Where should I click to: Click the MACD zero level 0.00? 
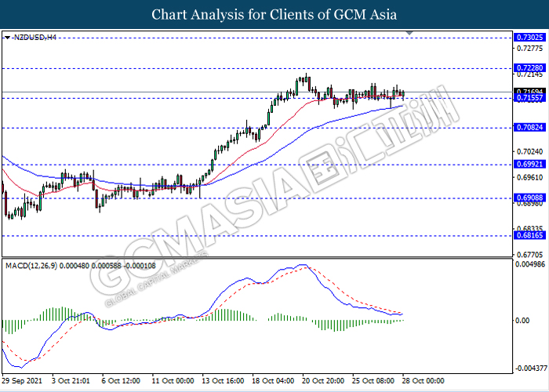click(x=524, y=320)
